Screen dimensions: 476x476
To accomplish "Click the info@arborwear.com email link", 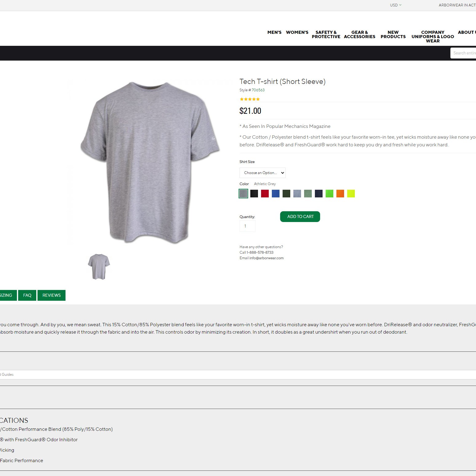I will (266, 258).
